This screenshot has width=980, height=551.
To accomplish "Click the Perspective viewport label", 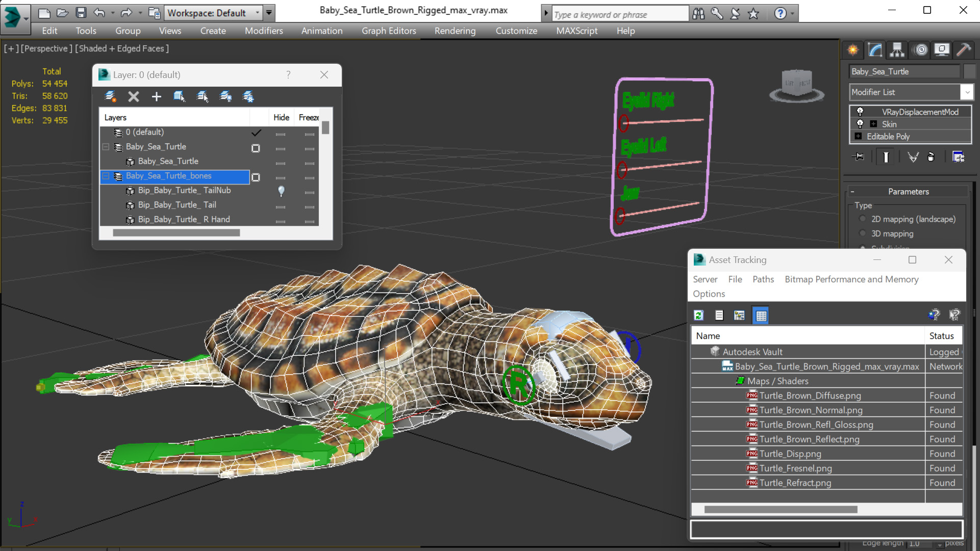I will [x=46, y=48].
